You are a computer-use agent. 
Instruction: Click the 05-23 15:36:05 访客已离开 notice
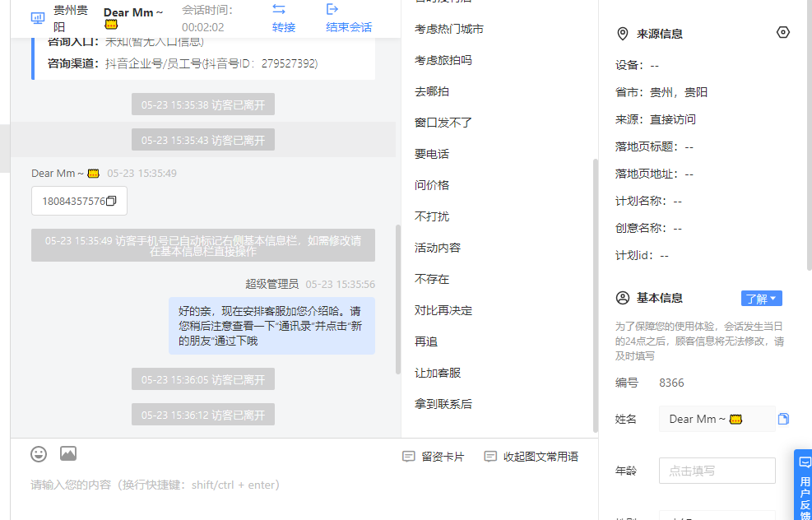pyautogui.click(x=203, y=379)
